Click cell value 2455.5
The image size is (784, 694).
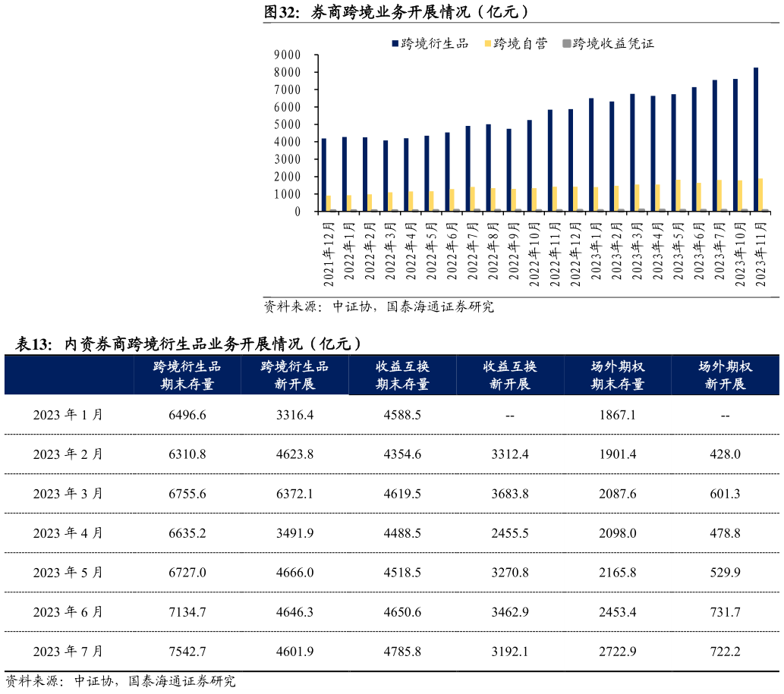point(510,534)
